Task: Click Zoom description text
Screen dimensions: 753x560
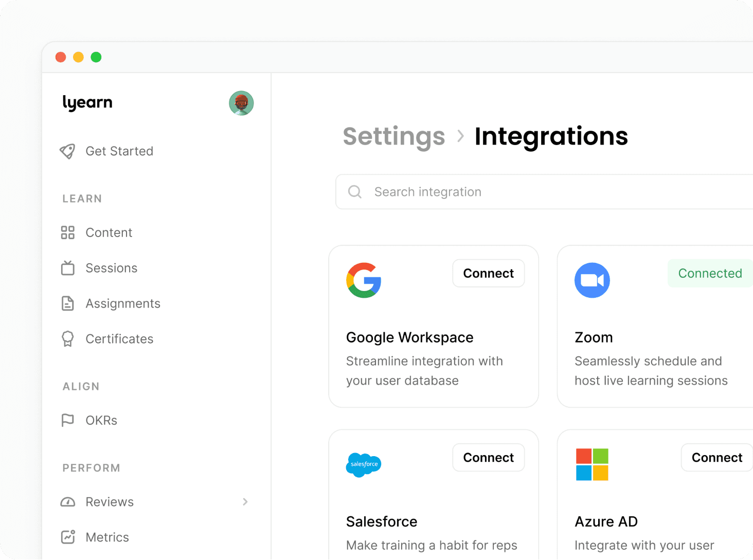Action: [651, 371]
